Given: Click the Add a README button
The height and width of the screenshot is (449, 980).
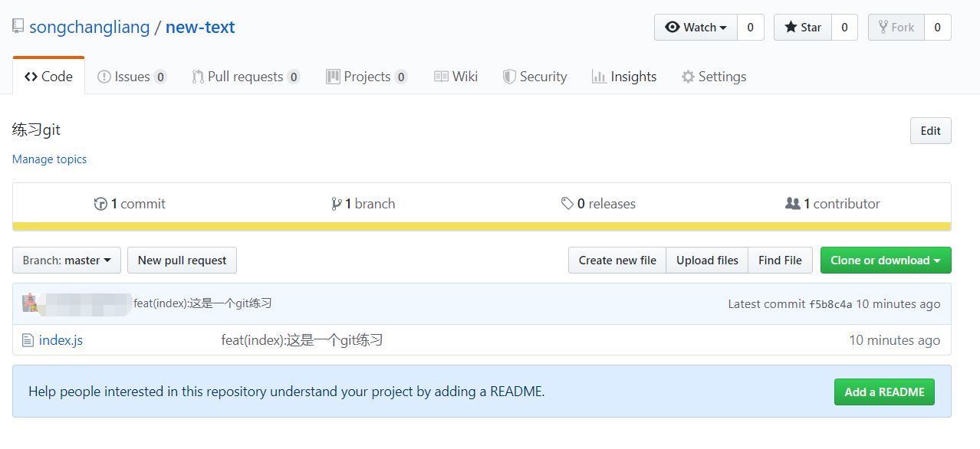Looking at the screenshot, I should [884, 392].
